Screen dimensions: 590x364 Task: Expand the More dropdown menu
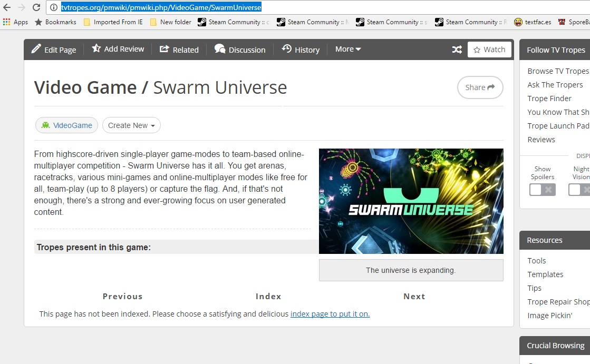click(x=348, y=50)
